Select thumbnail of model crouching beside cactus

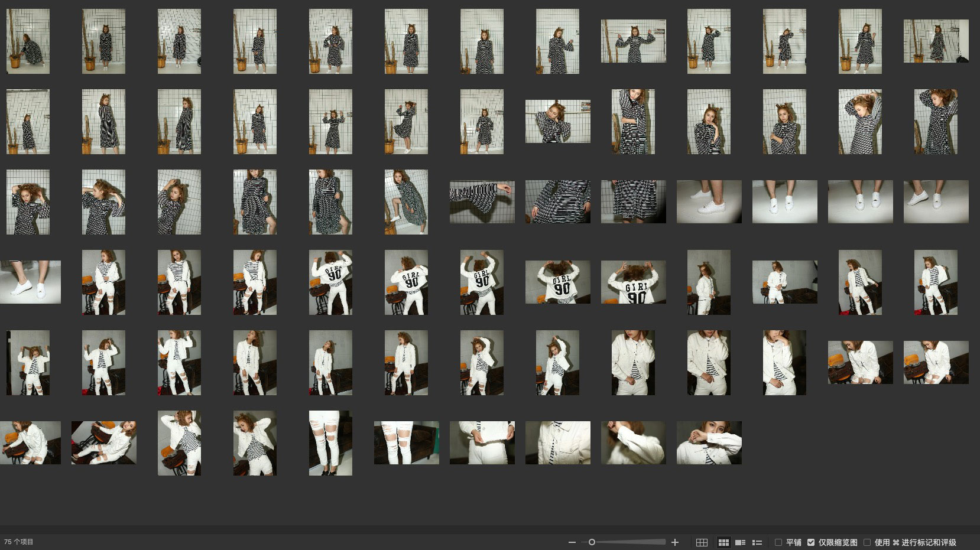click(28, 41)
